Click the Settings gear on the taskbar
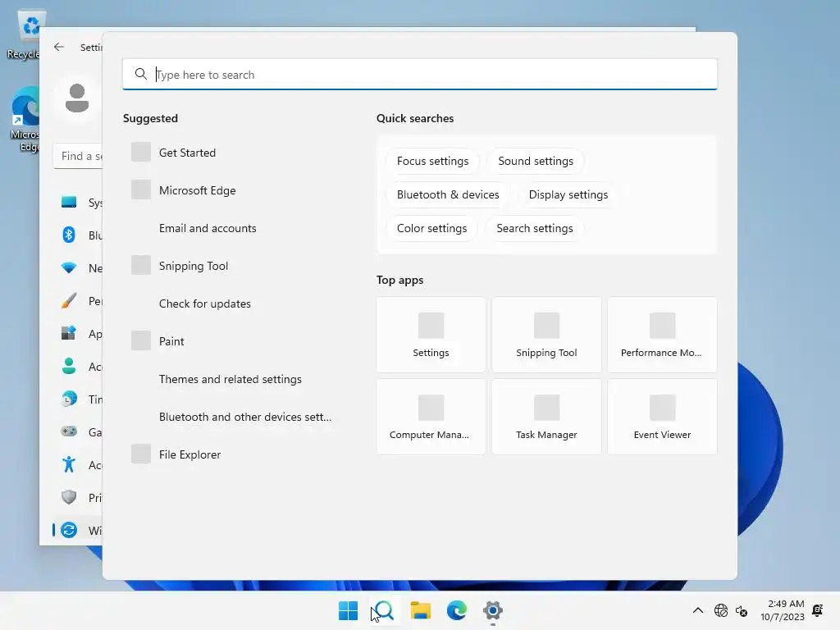Image resolution: width=840 pixels, height=630 pixels. coord(493,610)
